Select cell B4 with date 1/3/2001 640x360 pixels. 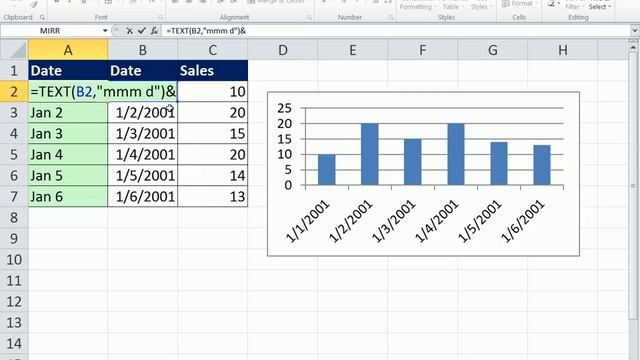(142, 133)
